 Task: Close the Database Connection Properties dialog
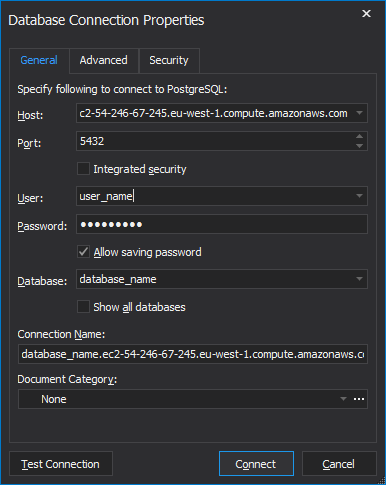coord(366,14)
